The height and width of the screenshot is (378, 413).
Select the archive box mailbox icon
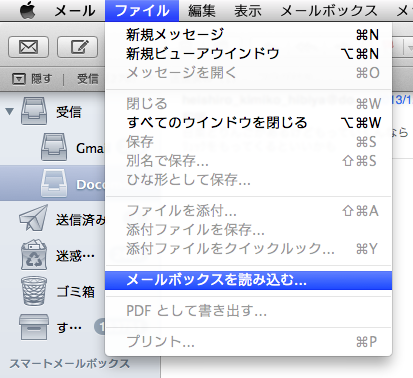click(34, 327)
